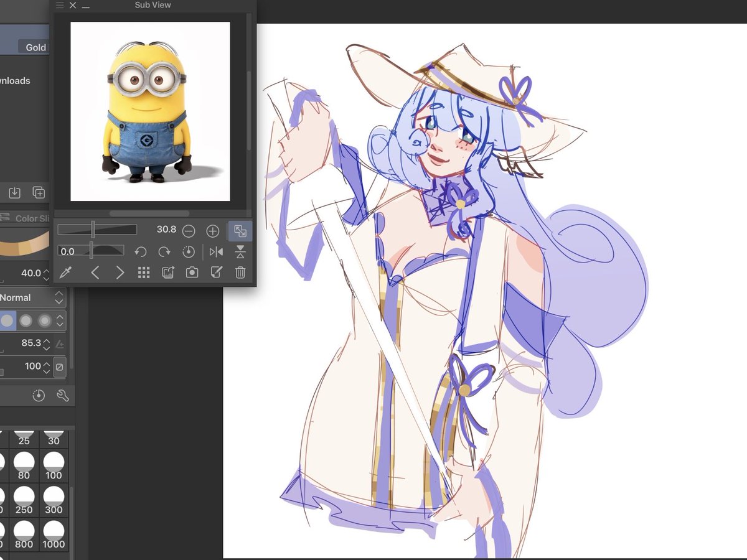The height and width of the screenshot is (560, 747).
Task: Click the Sub View zoom slider
Action: 97,230
